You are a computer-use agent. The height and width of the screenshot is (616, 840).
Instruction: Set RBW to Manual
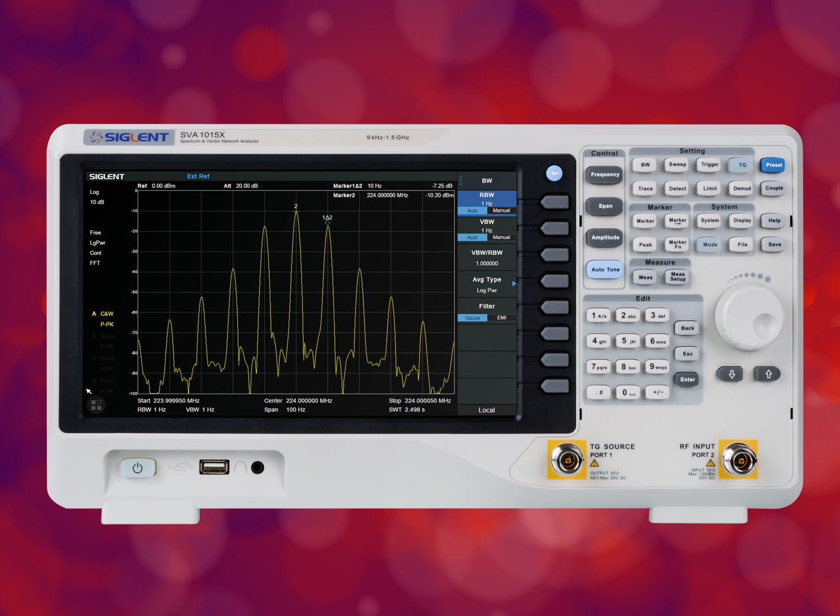point(502,210)
